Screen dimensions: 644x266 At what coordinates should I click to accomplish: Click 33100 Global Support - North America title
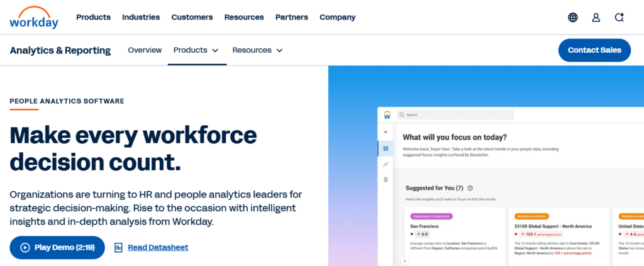[553, 226]
